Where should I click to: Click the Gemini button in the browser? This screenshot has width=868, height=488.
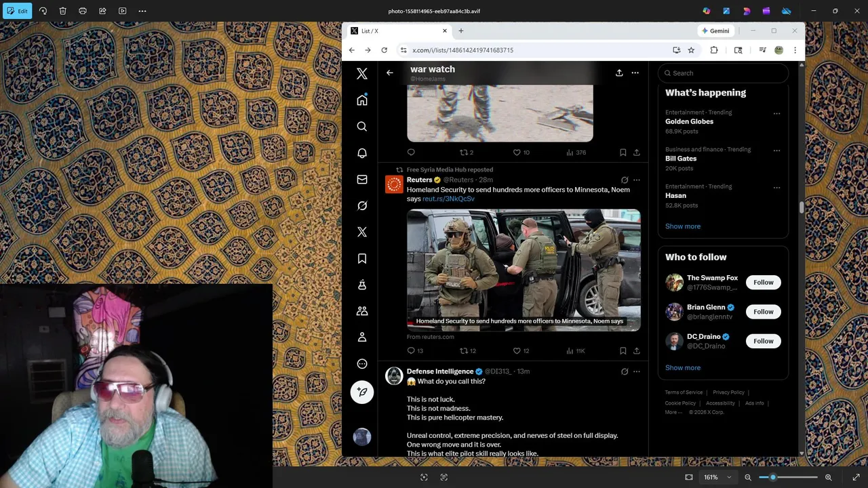(715, 31)
